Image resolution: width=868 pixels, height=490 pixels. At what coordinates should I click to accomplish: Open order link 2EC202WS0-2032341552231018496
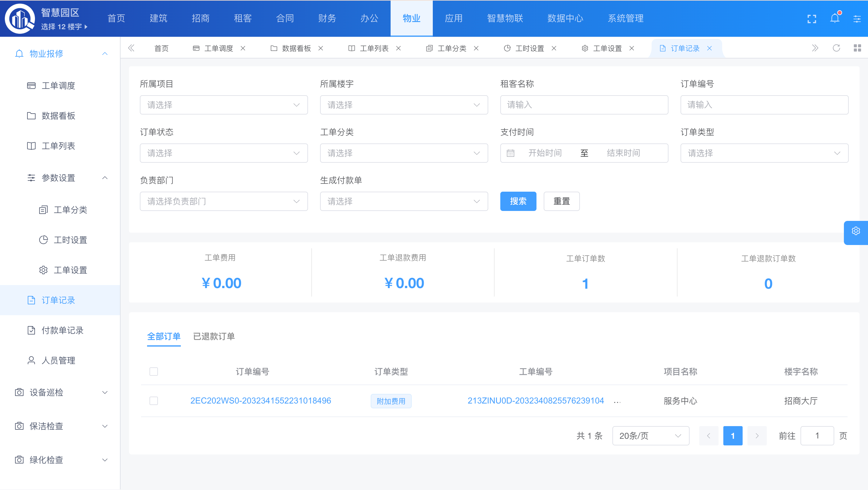260,401
